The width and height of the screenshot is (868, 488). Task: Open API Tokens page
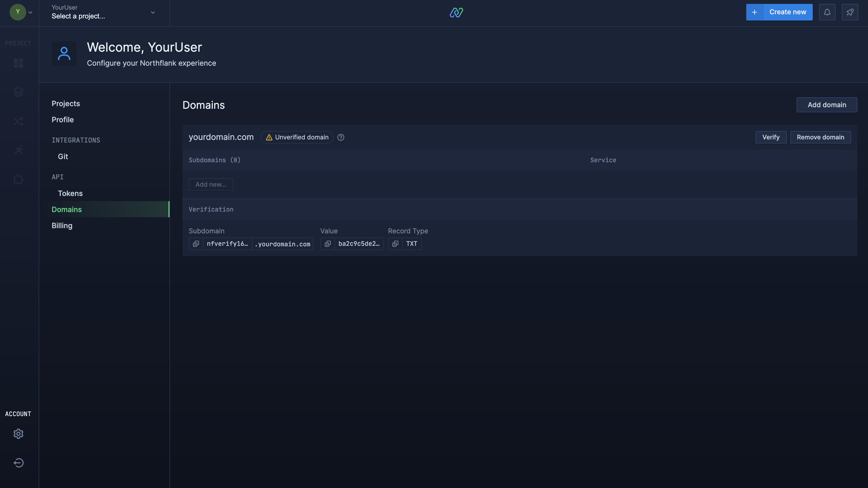tap(70, 193)
